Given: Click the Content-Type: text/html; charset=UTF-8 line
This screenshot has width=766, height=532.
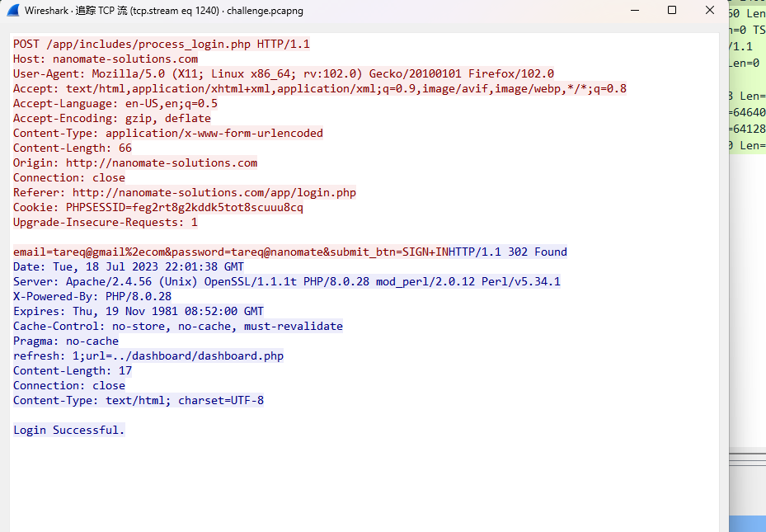Looking at the screenshot, I should coord(139,400).
